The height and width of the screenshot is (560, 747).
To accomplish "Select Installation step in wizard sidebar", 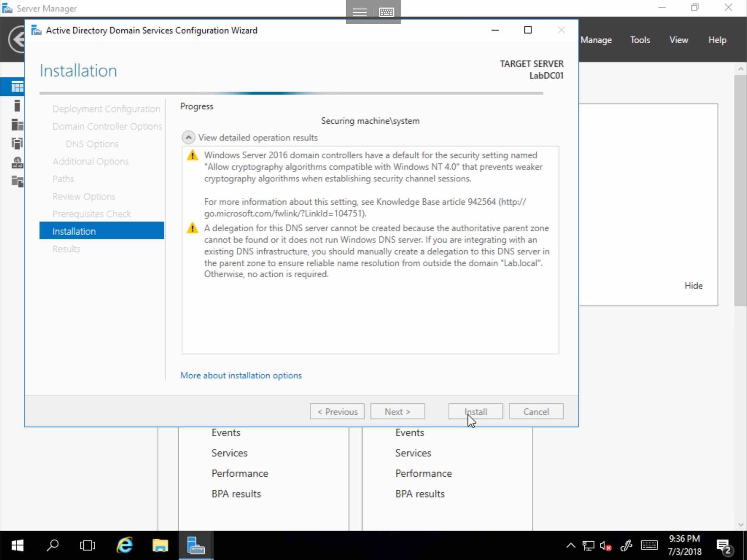I will pyautogui.click(x=102, y=231).
